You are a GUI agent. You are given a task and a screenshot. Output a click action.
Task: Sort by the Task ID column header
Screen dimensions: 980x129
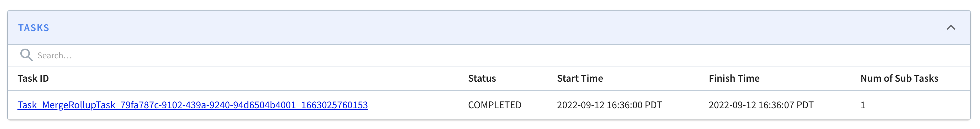[33, 78]
